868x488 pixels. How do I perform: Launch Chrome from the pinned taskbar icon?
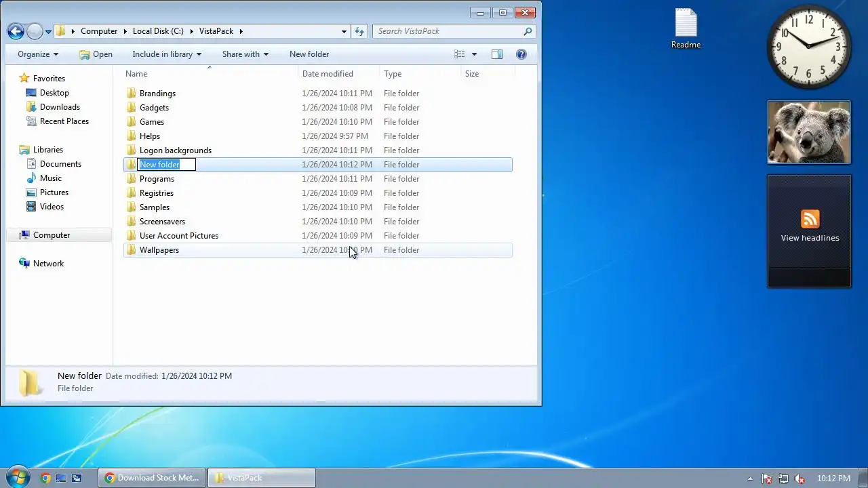point(45,478)
